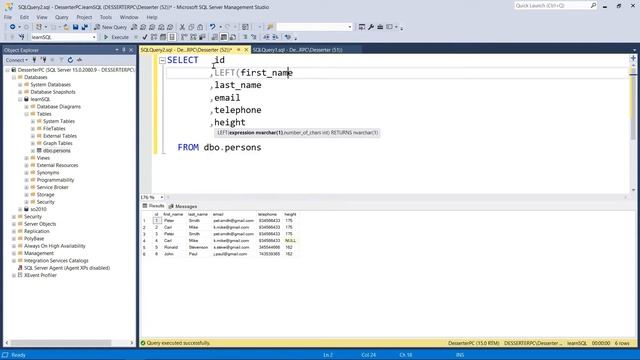Click the Refresh icon in Object Explorer
This screenshot has width=640, height=360.
click(70, 60)
